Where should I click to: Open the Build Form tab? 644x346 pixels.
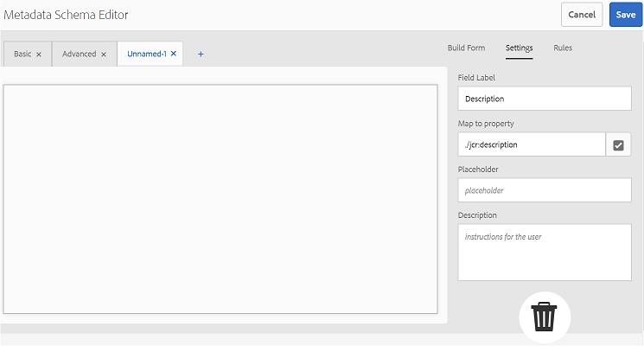point(466,48)
